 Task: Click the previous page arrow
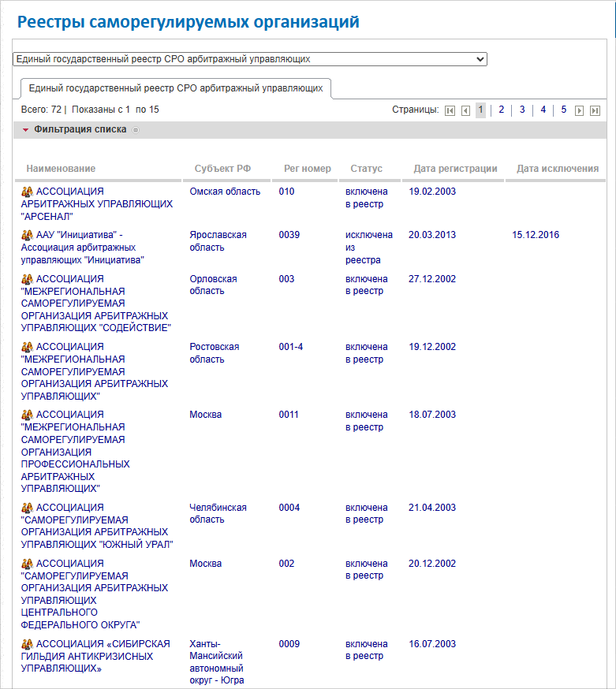pos(465,110)
